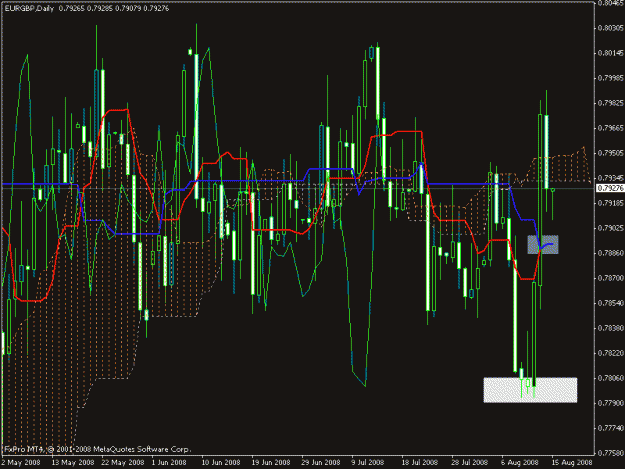Image resolution: width=625 pixels, height=469 pixels.
Task: Click the 22 May 2008 date label
Action: pyautogui.click(x=123, y=462)
